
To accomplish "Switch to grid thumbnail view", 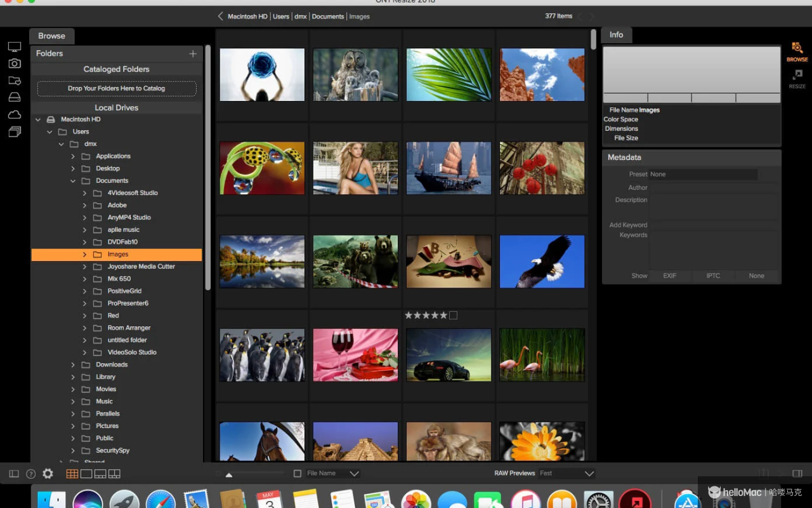I will 72,474.
